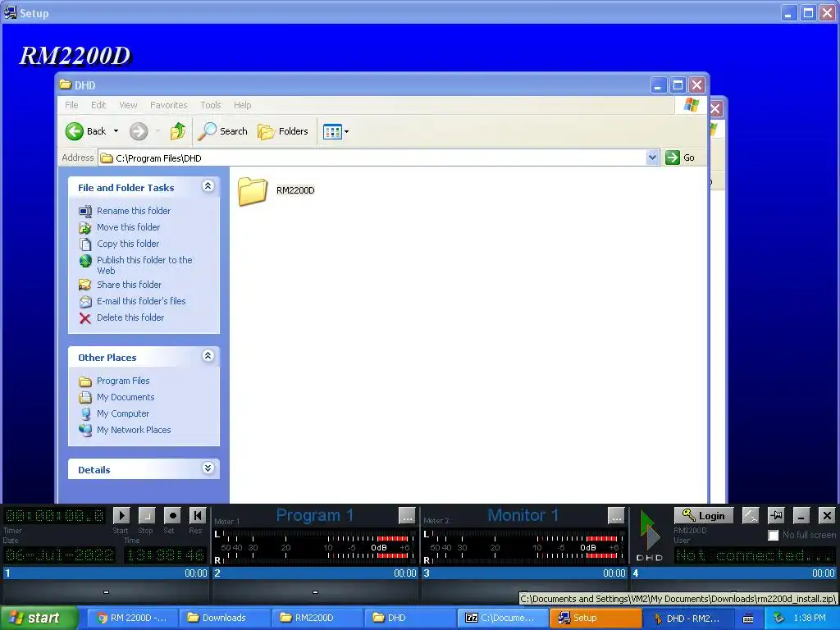Open the Help menu
The width and height of the screenshot is (840, 630).
click(x=242, y=105)
